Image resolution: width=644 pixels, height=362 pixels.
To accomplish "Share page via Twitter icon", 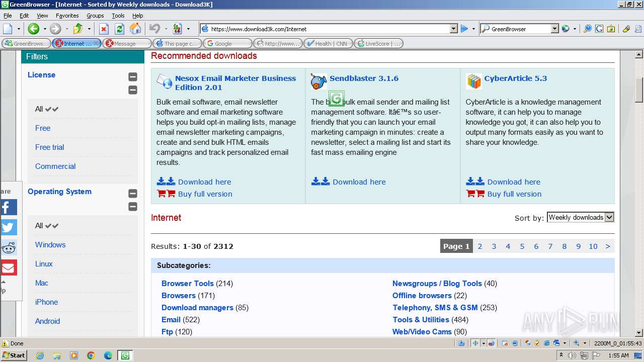I will click(x=9, y=227).
